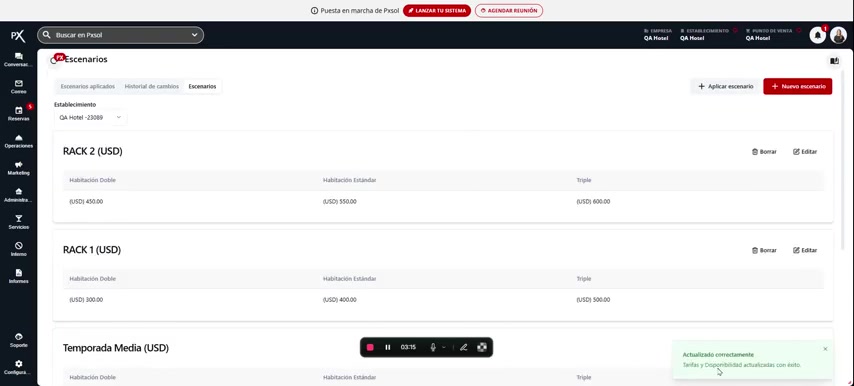This screenshot has height=386, width=854.
Task: Click the (USD) 450.00 value
Action: [x=86, y=201]
